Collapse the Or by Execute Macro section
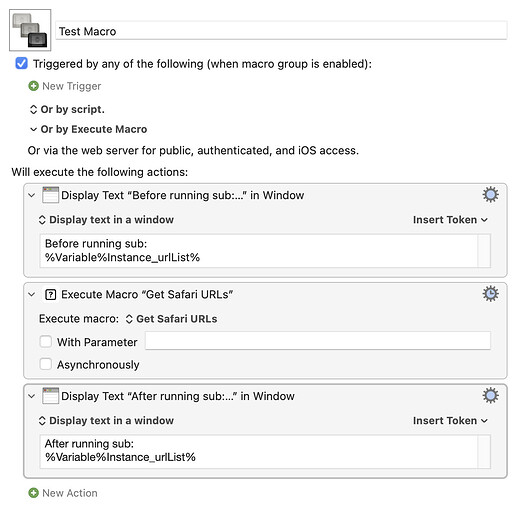The height and width of the screenshot is (507, 517). [x=33, y=129]
